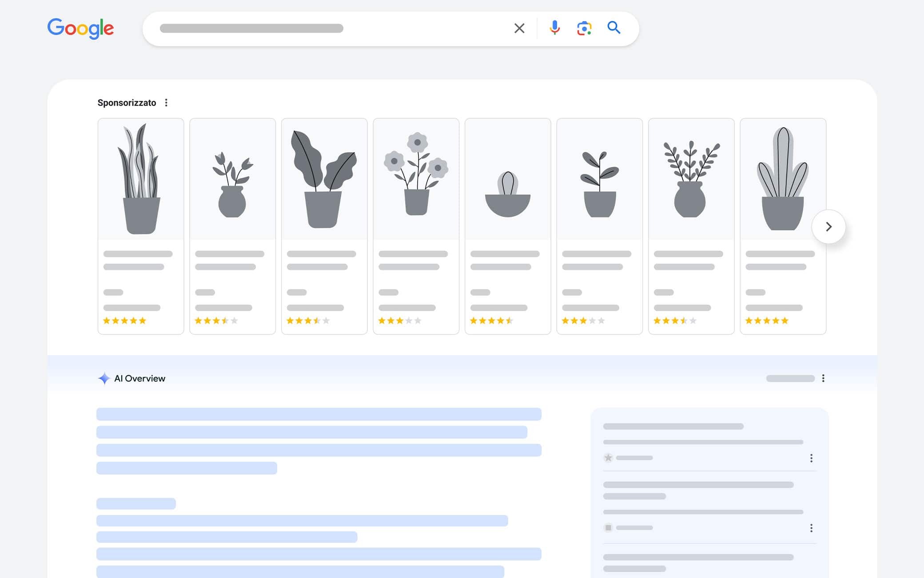This screenshot has height=578, width=924.
Task: Click the star icon on the first sidebar result
Action: (609, 458)
